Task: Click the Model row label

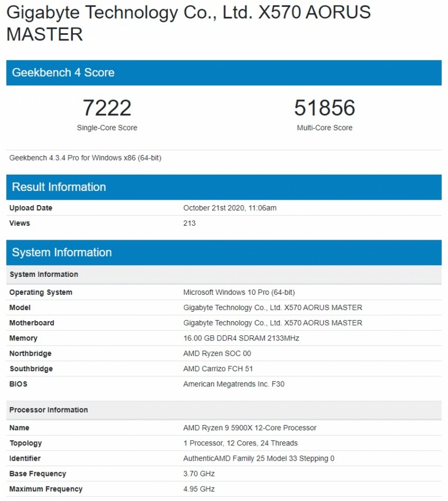Action: click(x=20, y=308)
